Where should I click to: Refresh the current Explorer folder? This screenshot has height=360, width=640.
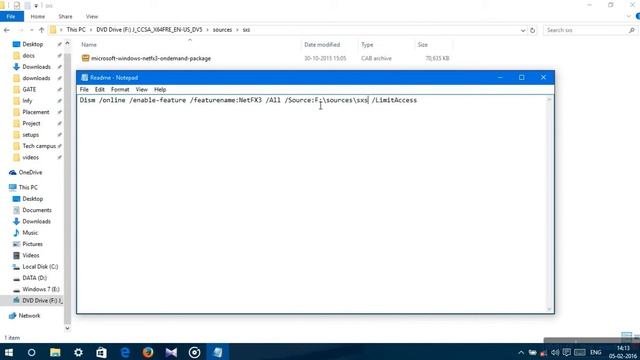[532, 30]
